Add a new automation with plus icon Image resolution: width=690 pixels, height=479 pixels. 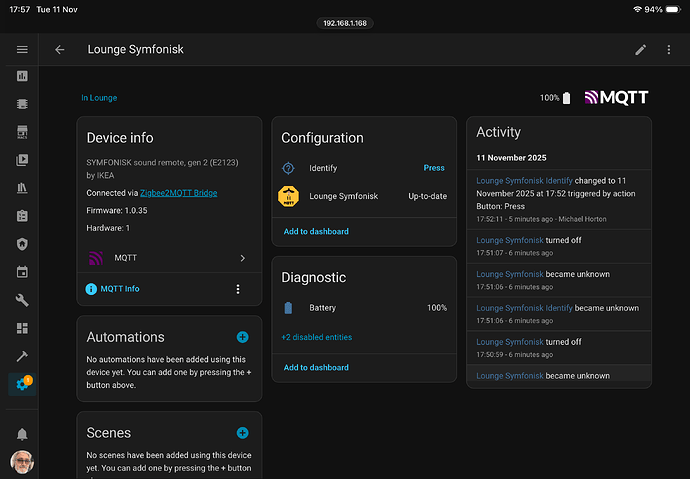pyautogui.click(x=242, y=337)
